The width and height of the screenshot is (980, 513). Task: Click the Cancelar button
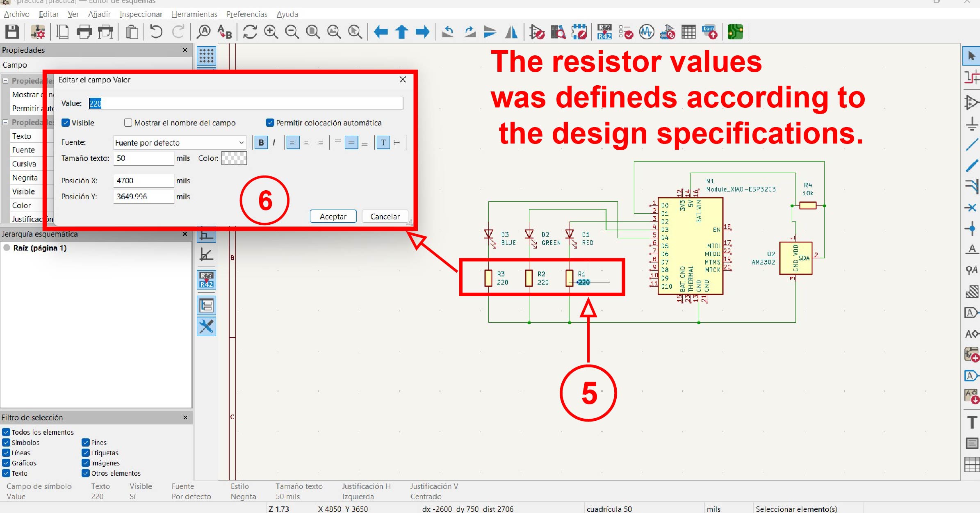[385, 217]
